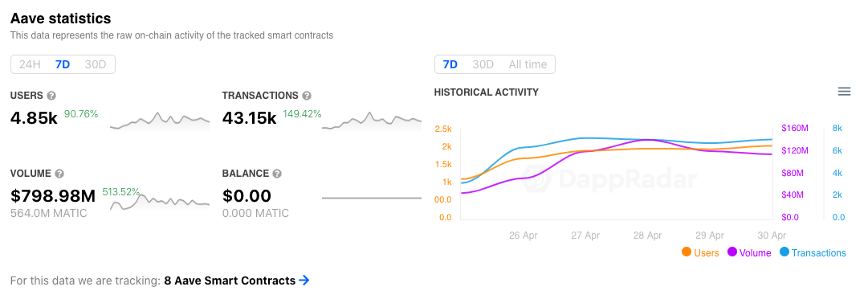Screen dimensions: 868x299
Task: Click the blue arrow after Aave Smart Contracts
Action: point(304,281)
